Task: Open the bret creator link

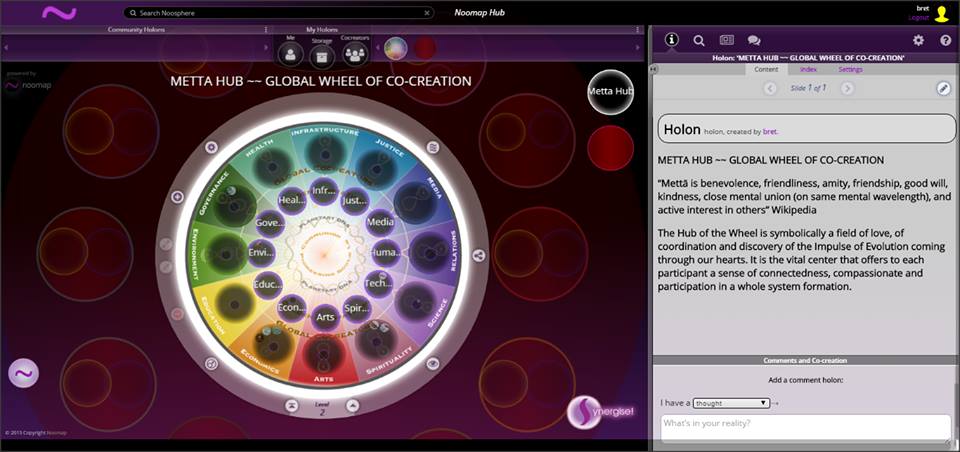Action: pyautogui.click(x=770, y=132)
